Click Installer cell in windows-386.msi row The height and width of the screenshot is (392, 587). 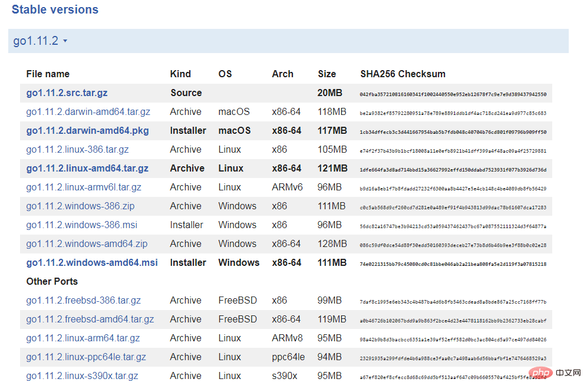(x=186, y=225)
